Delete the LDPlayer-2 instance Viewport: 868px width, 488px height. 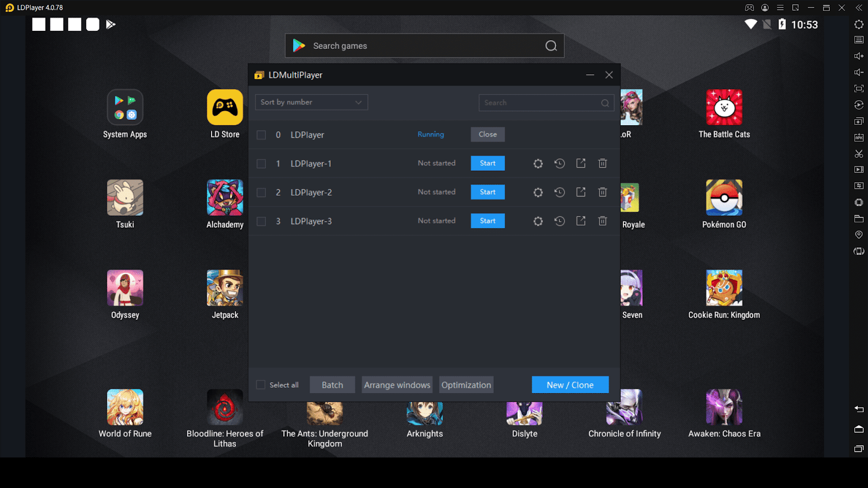click(602, 192)
